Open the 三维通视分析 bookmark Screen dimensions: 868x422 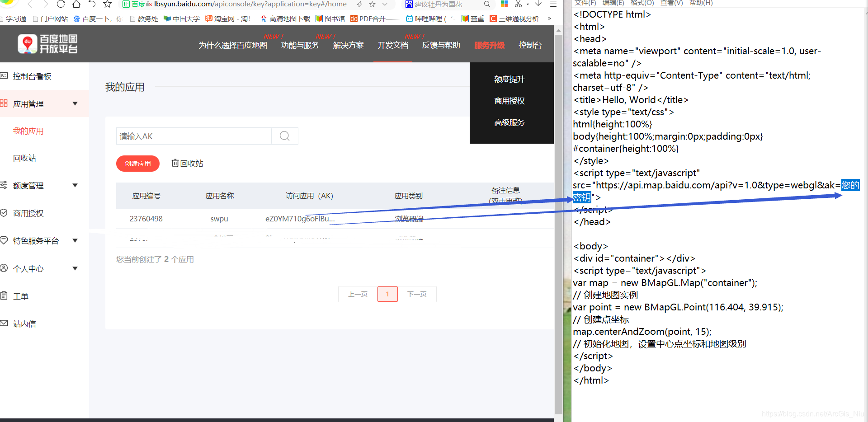point(514,19)
